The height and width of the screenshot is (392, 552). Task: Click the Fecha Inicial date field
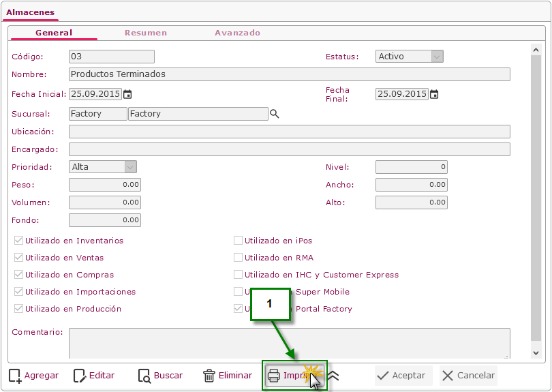point(95,94)
